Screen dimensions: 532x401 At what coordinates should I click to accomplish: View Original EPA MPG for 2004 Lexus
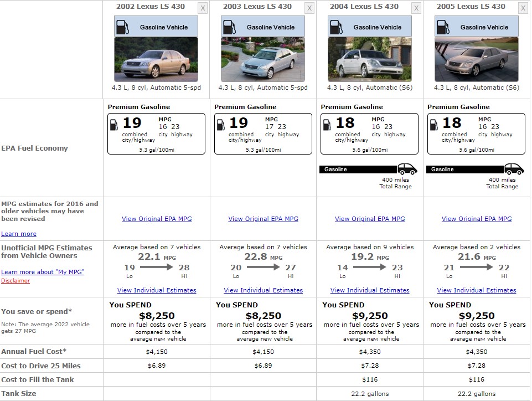370,219
